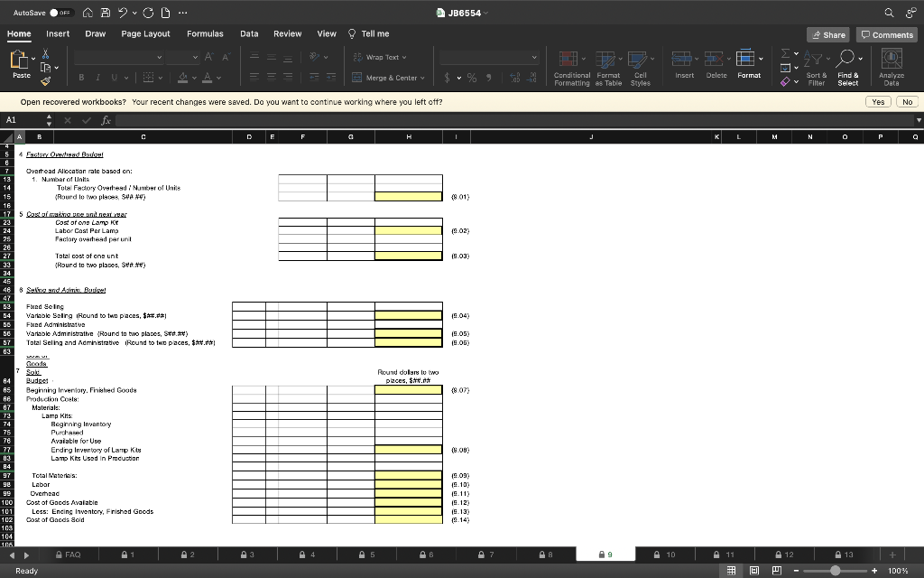Viewport: 924px width, 578px height.
Task: Click the Orientation text angle icon
Action: (315, 57)
